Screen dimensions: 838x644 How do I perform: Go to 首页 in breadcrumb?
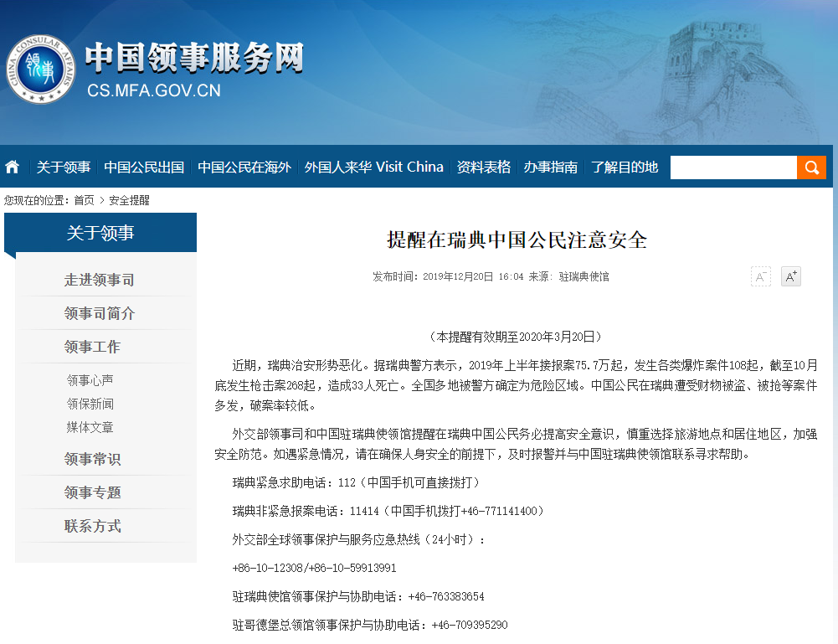click(x=84, y=200)
